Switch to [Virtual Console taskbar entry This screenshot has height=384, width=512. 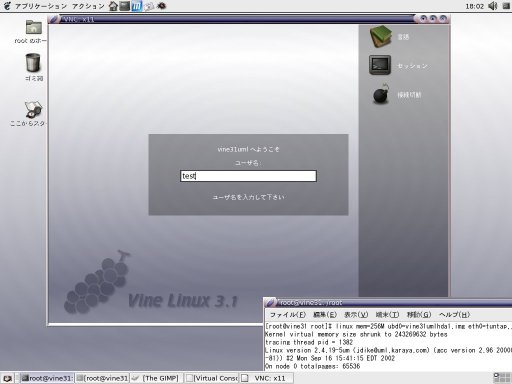tap(212, 378)
